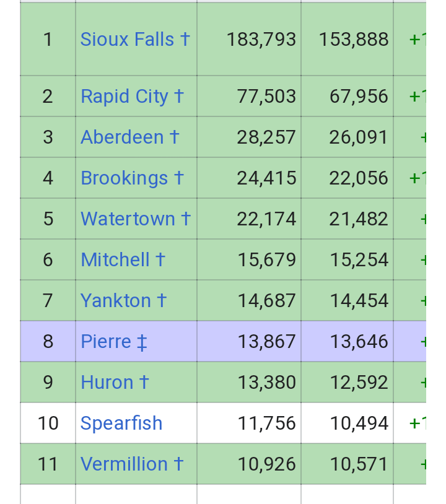Image resolution: width=446 pixels, height=504 pixels.
Task: Click the 183,793 population cell
Action: pyautogui.click(x=261, y=40)
